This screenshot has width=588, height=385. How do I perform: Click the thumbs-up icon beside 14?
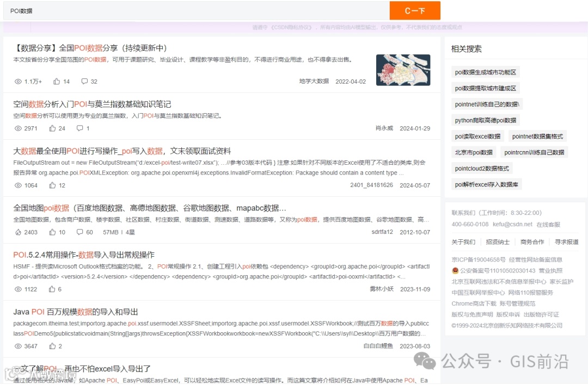point(57,81)
